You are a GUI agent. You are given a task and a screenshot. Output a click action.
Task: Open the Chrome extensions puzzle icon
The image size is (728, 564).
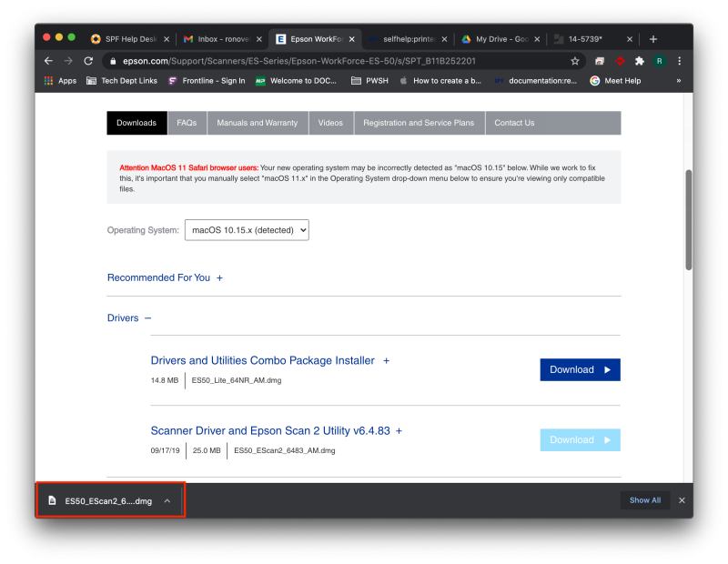[x=639, y=61]
